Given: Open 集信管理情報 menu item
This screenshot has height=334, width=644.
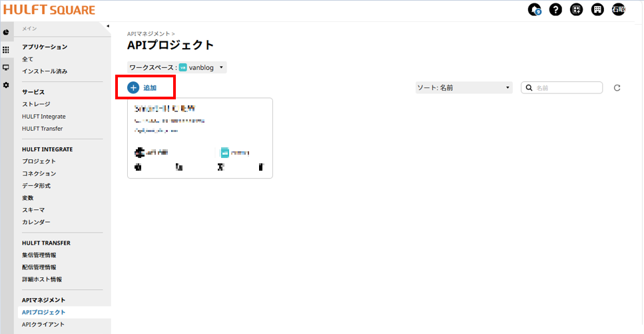Looking at the screenshot, I should (39, 255).
